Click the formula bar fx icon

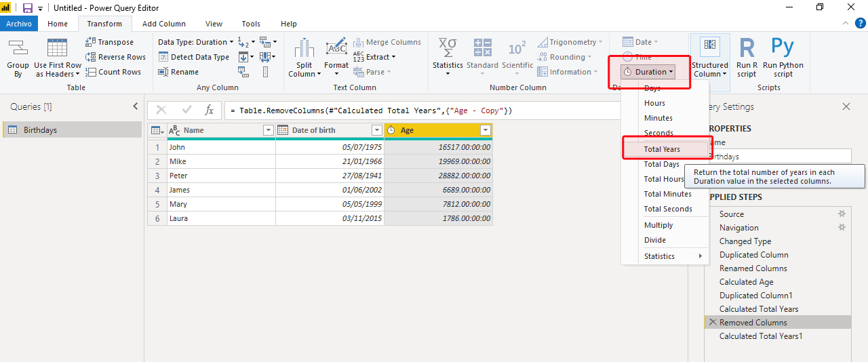point(210,110)
